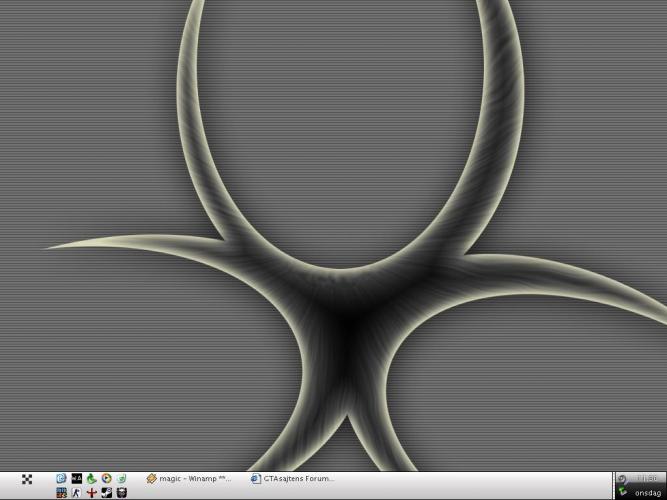Launch the Counter-Strike soldier icon

(76, 493)
